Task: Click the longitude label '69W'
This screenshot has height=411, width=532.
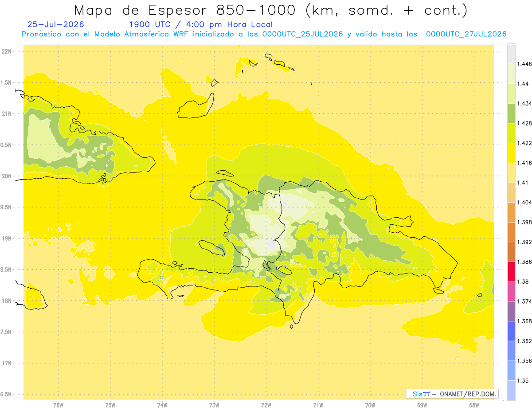Action: (x=422, y=405)
